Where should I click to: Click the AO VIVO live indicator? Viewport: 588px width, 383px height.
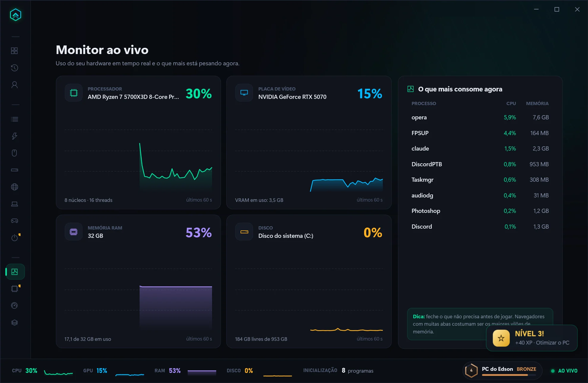pos(564,371)
